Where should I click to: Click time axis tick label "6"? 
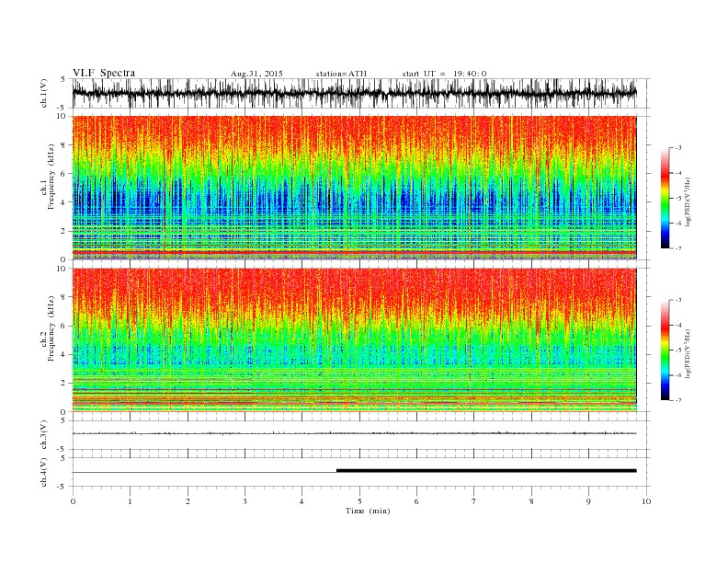click(x=417, y=501)
